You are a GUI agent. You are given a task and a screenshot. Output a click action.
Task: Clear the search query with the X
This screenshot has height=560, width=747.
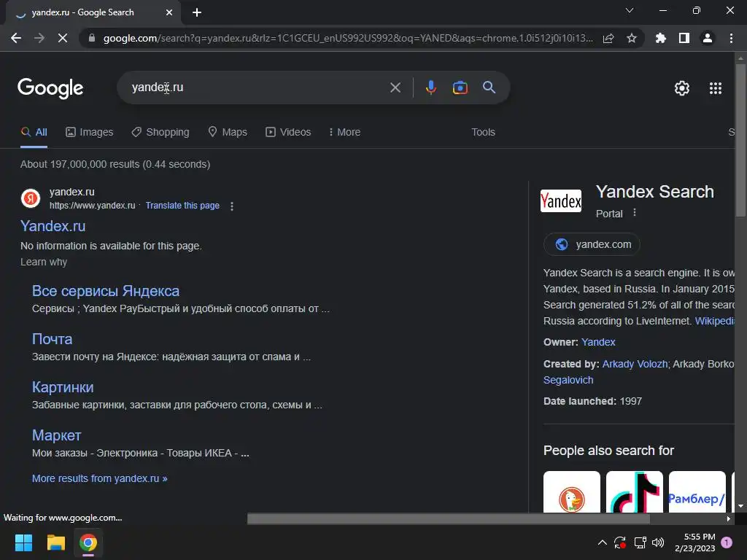[x=395, y=87]
